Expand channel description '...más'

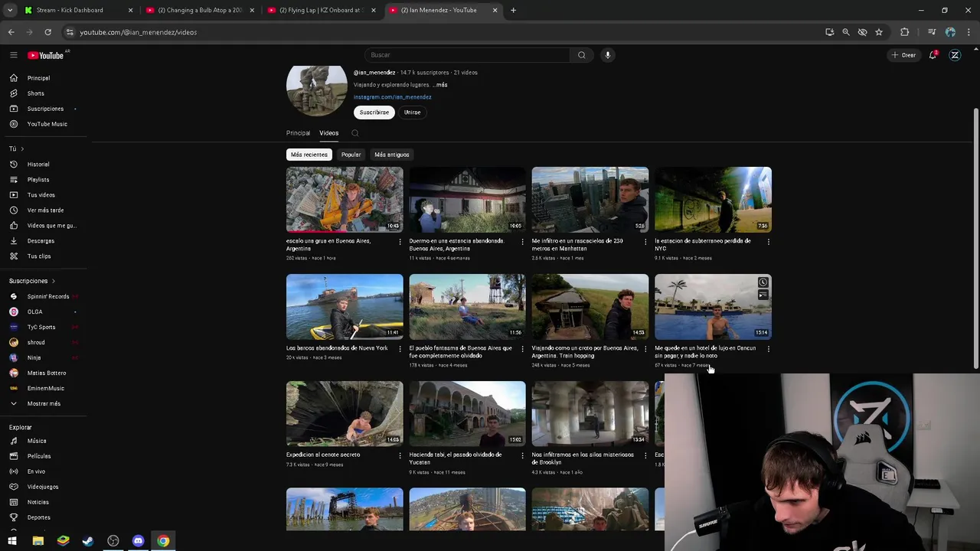point(439,85)
